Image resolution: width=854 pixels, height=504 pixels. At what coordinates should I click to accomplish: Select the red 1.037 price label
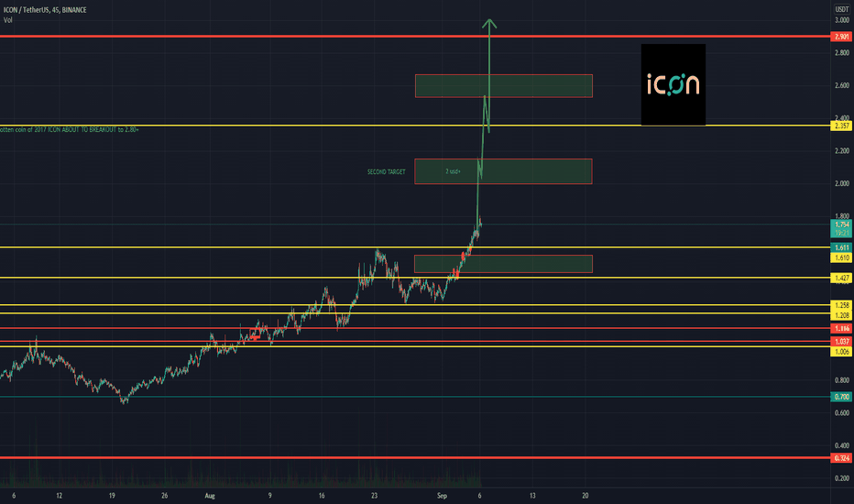(x=841, y=342)
